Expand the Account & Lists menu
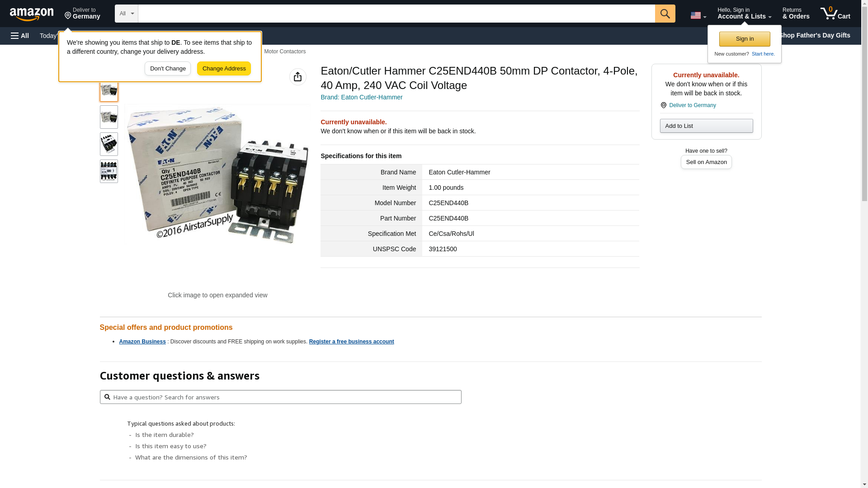This screenshot has width=868, height=488. pos(744,14)
